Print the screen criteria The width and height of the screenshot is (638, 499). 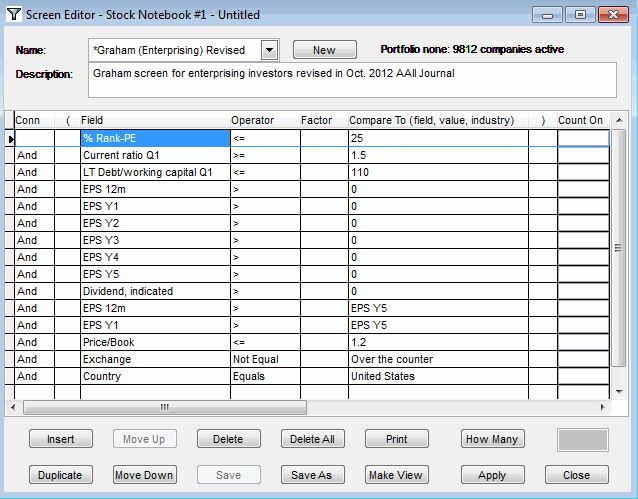tap(395, 439)
